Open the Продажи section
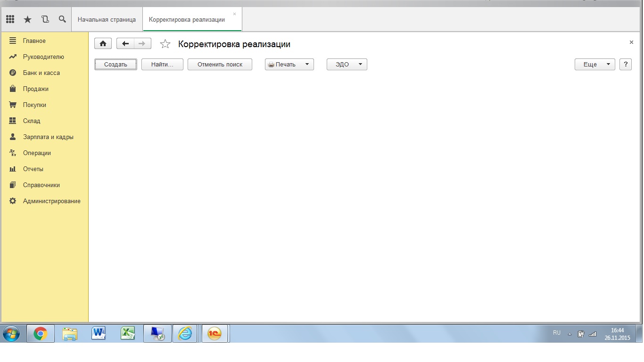 pos(36,89)
